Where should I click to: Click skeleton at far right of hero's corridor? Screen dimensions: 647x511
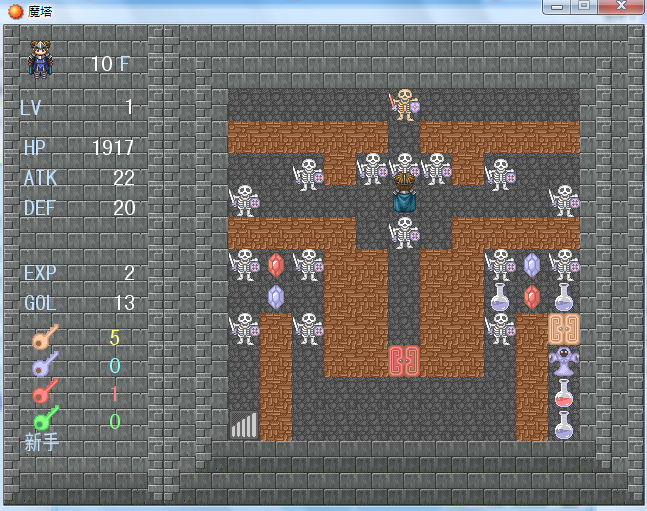pos(564,201)
